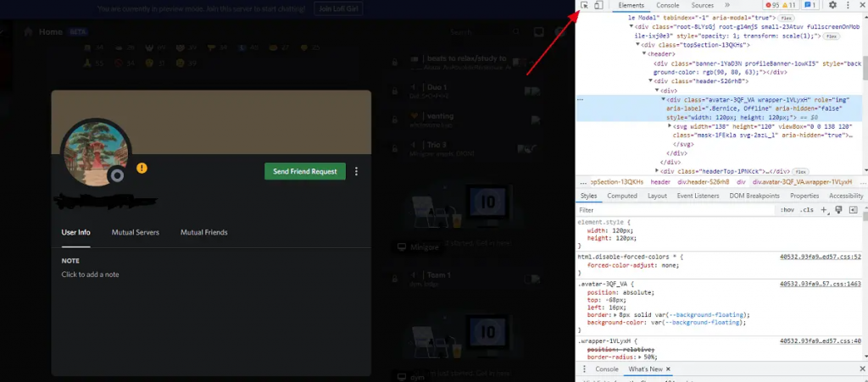Image resolution: width=868 pixels, height=382 pixels.
Task: Open the 40532...css:40 source link
Action: [x=821, y=341]
